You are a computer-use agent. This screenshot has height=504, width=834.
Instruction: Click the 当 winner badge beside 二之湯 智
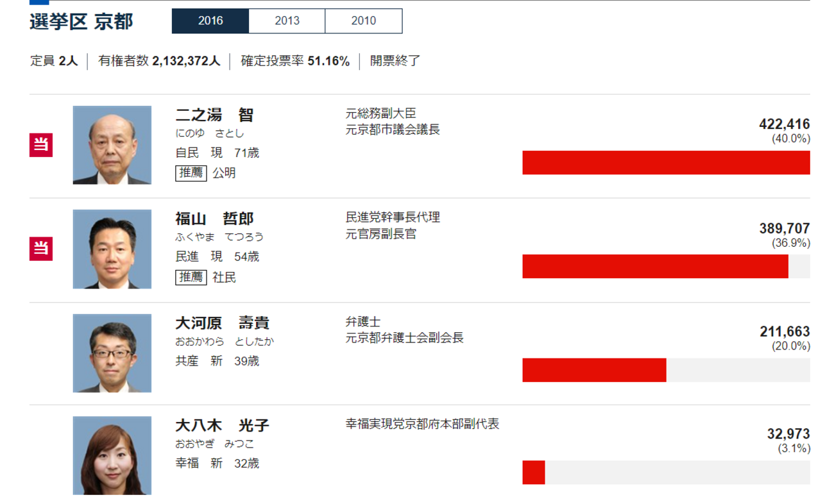[41, 145]
